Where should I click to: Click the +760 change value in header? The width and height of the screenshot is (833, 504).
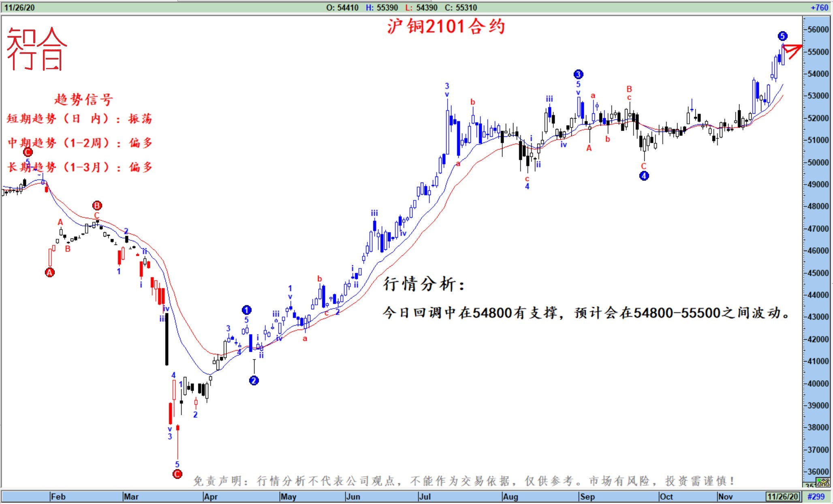(x=819, y=7)
